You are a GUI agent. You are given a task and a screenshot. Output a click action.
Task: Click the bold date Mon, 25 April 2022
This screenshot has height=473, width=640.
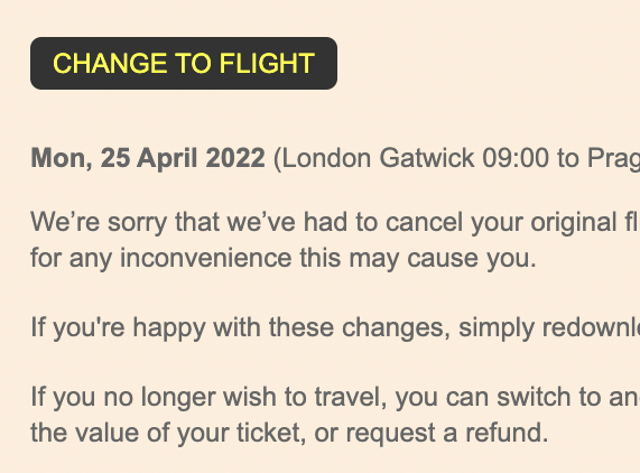click(x=148, y=158)
